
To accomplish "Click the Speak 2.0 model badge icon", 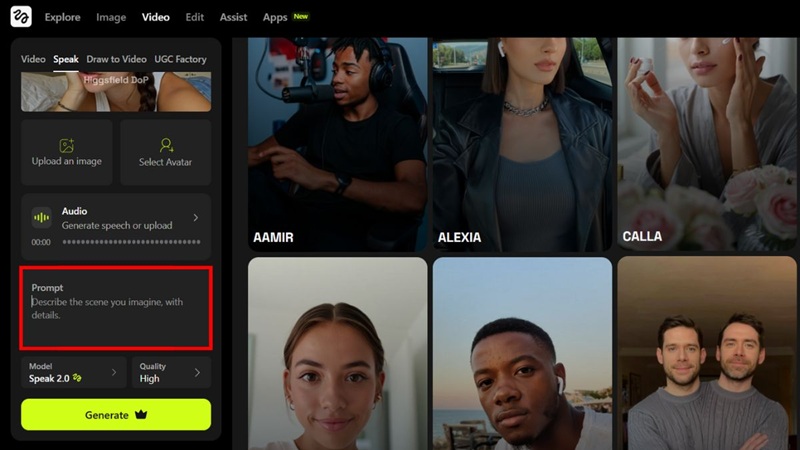I will [x=77, y=378].
